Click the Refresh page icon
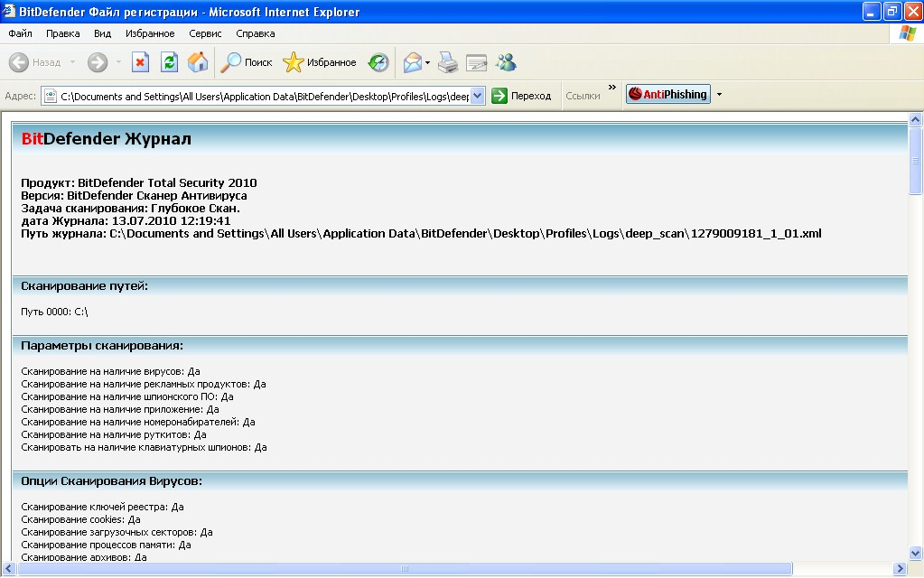Screen dimensions: 924x578 tap(169, 62)
